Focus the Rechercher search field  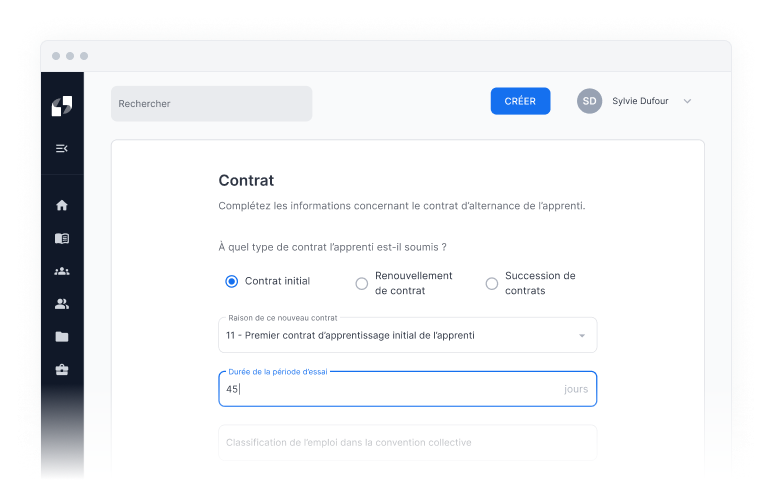pyautogui.click(x=211, y=104)
